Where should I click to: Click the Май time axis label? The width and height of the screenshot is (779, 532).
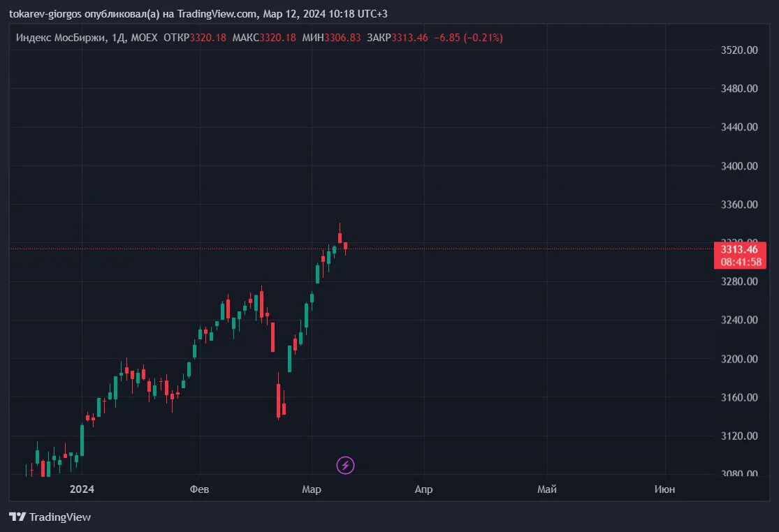point(547,489)
